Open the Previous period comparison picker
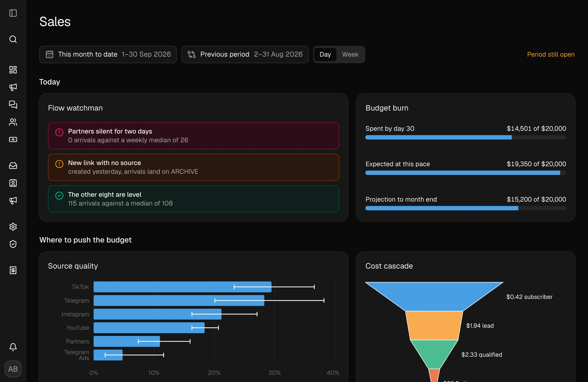Screen dimensions: 588x382 245,54
